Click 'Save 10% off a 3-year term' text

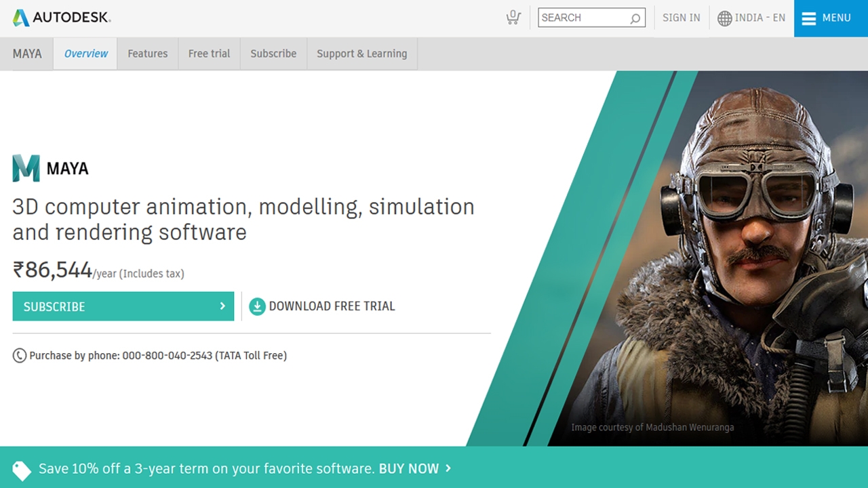point(206,468)
